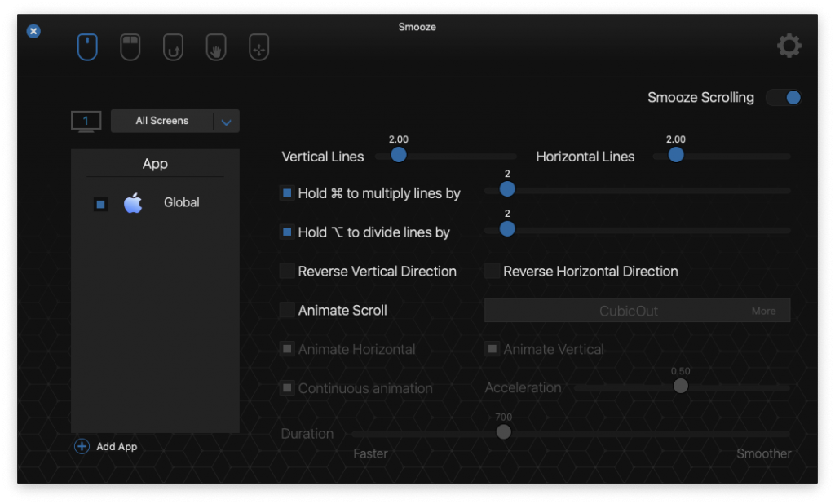The height and width of the screenshot is (504, 835).
Task: Click the Acceleration label
Action: coord(523,387)
